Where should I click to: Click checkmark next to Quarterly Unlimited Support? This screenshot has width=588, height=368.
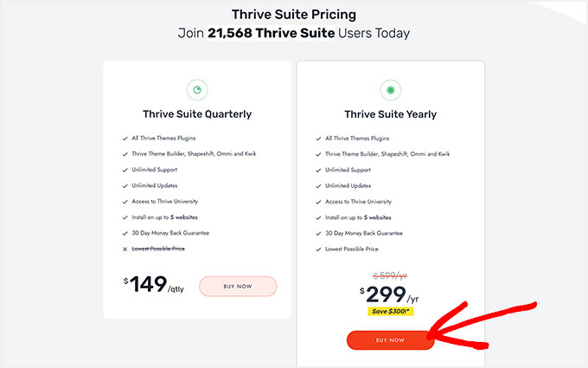point(126,170)
